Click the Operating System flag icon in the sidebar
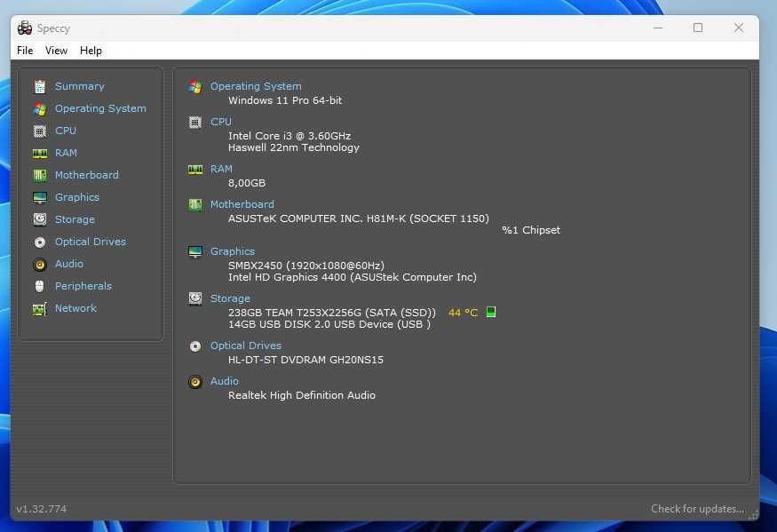Image resolution: width=777 pixels, height=532 pixels. [x=40, y=108]
